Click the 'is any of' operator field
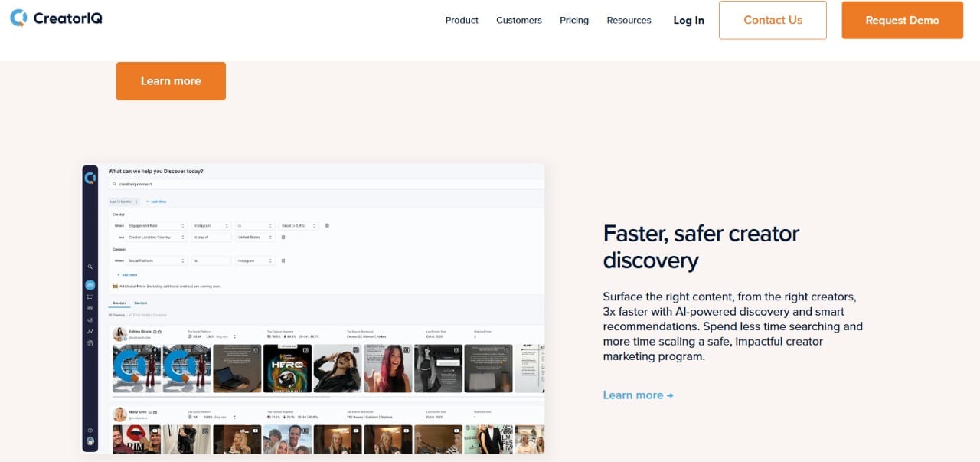The image size is (980, 462). point(211,238)
